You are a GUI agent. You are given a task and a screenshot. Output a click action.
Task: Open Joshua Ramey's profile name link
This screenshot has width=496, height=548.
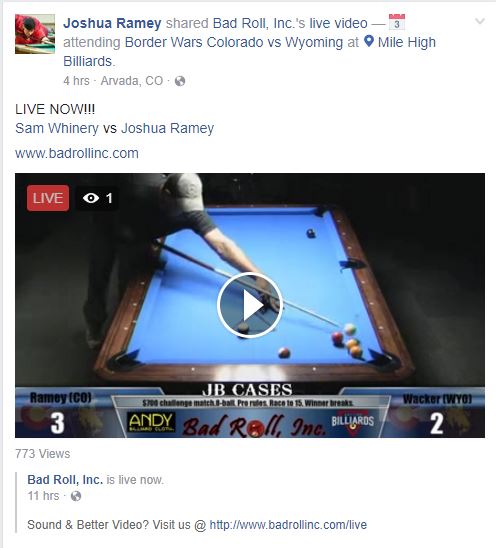click(112, 23)
